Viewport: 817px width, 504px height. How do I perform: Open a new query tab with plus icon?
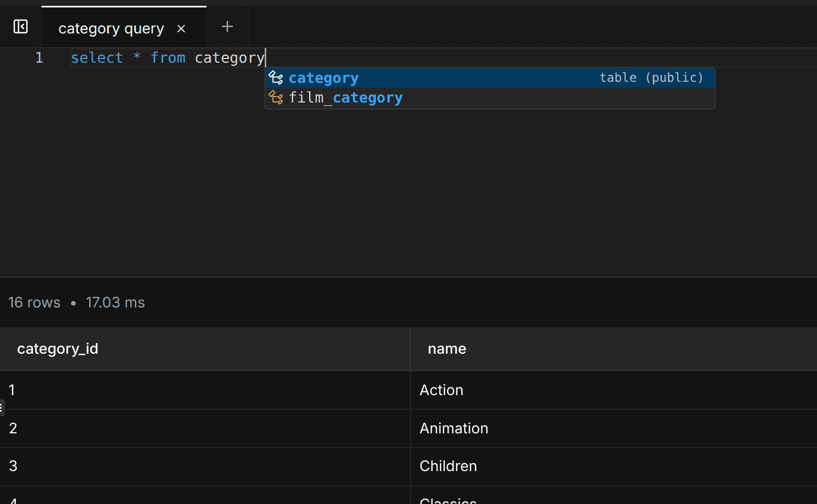227,25
